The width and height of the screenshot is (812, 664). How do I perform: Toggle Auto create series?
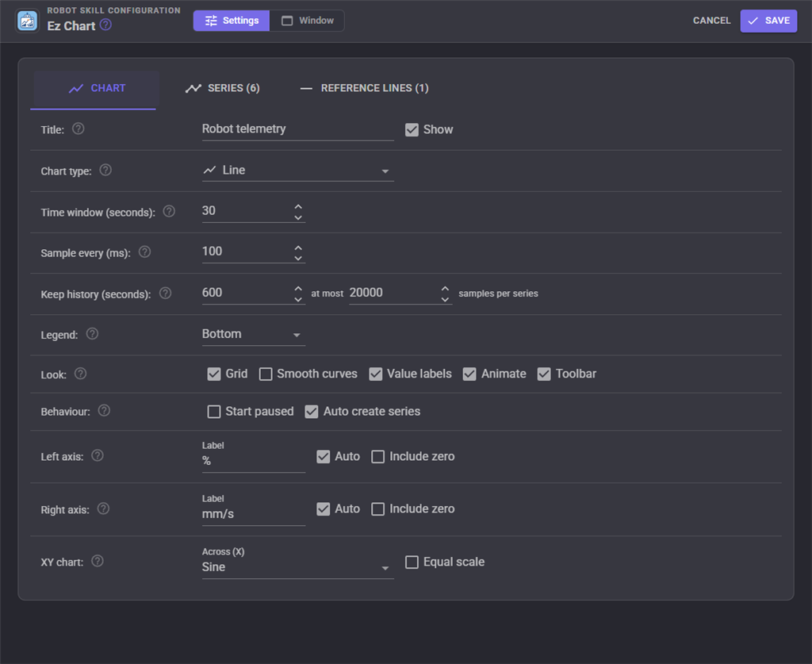(311, 412)
